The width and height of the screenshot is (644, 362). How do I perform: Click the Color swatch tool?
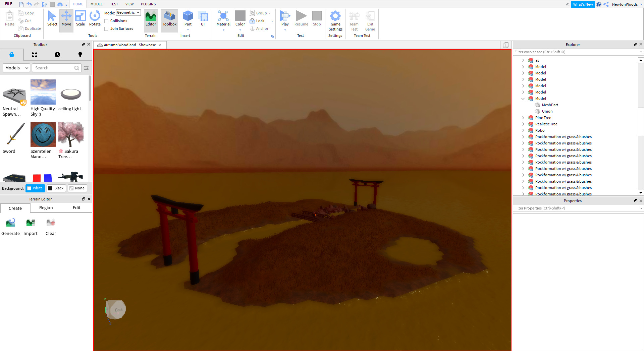tap(240, 16)
